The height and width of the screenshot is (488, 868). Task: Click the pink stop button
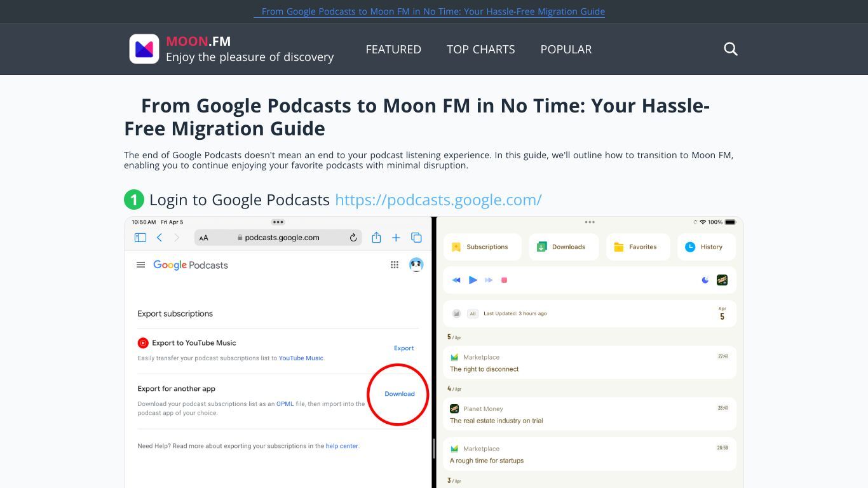[x=505, y=280]
